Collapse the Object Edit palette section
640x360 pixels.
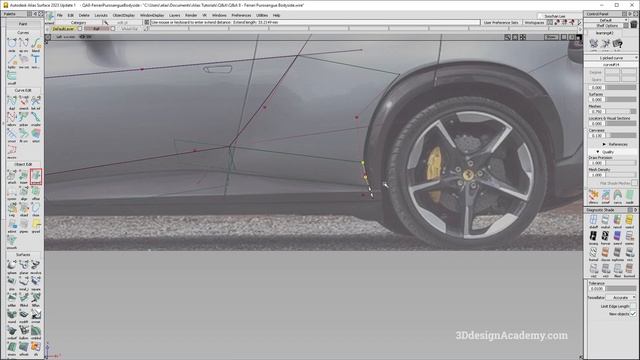(x=23, y=164)
